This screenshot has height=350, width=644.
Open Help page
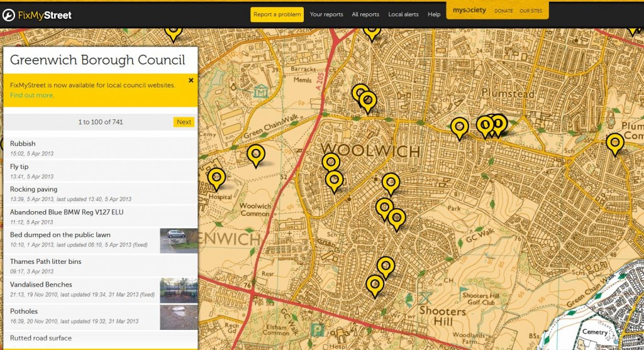[x=434, y=14]
